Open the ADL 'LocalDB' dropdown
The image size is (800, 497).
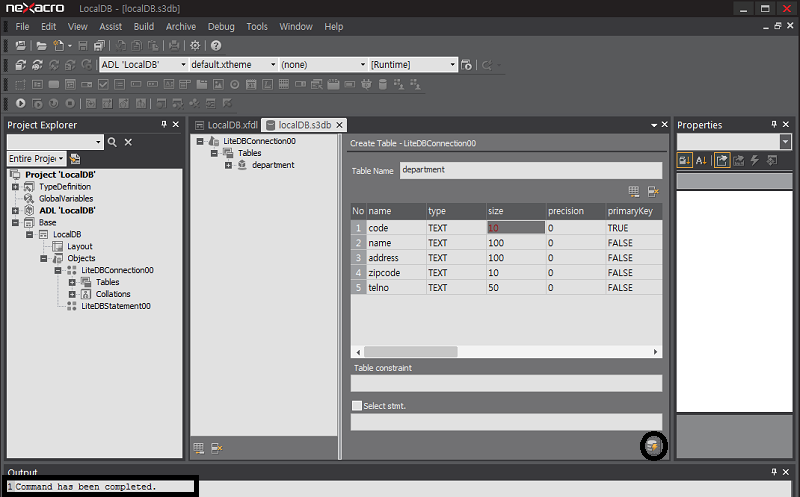pos(183,65)
